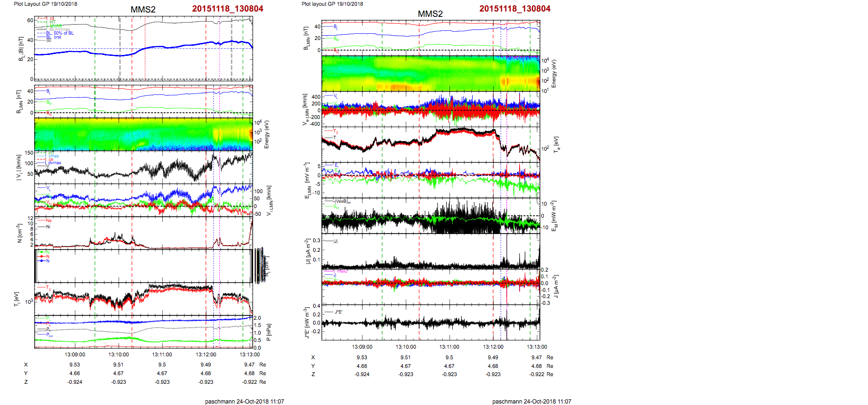Click the 'E_LMN [mV m-1]' axis label
Viewport: 868px width, 405px height.
click(306, 181)
